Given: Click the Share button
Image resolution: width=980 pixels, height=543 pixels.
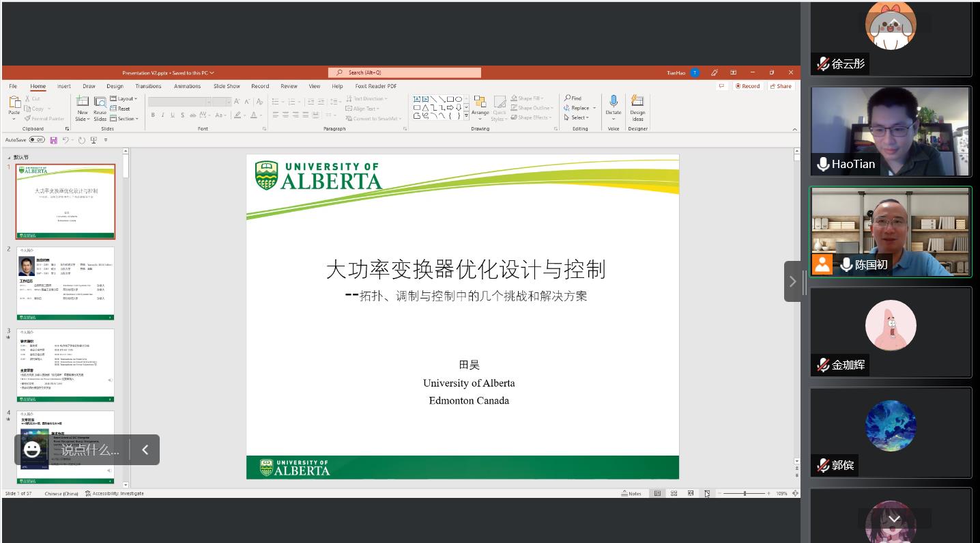Looking at the screenshot, I should click(780, 86).
